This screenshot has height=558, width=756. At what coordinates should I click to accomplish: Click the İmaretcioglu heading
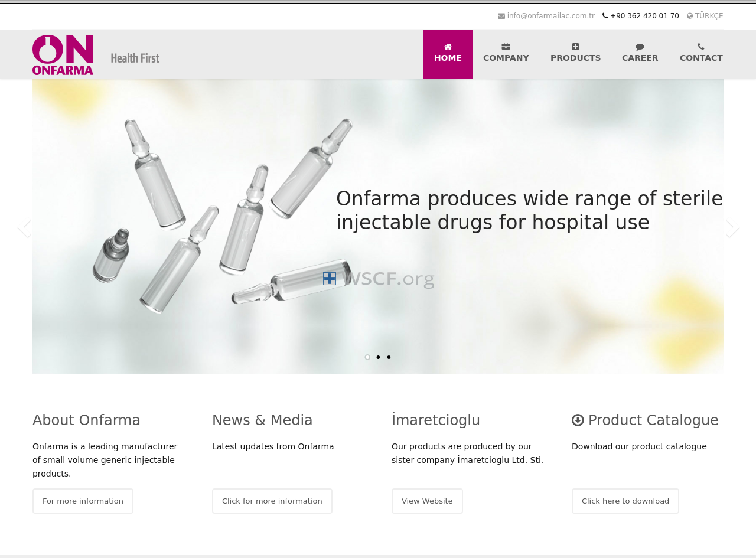pyautogui.click(x=436, y=420)
